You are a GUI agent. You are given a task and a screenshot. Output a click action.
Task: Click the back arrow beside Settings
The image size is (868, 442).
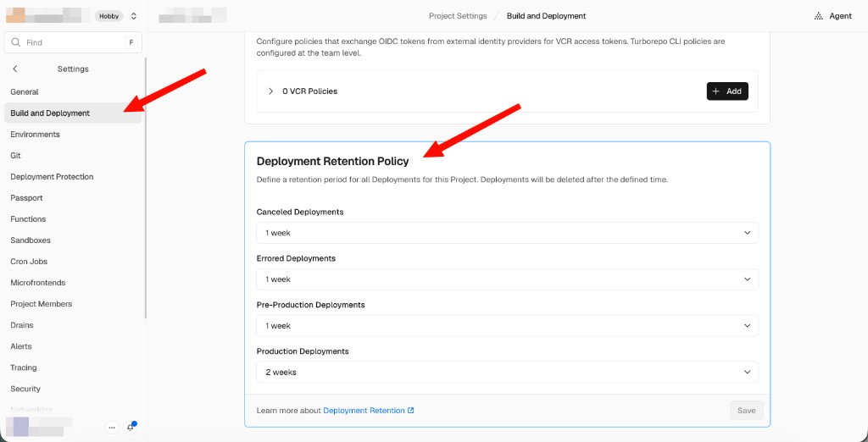click(x=15, y=69)
